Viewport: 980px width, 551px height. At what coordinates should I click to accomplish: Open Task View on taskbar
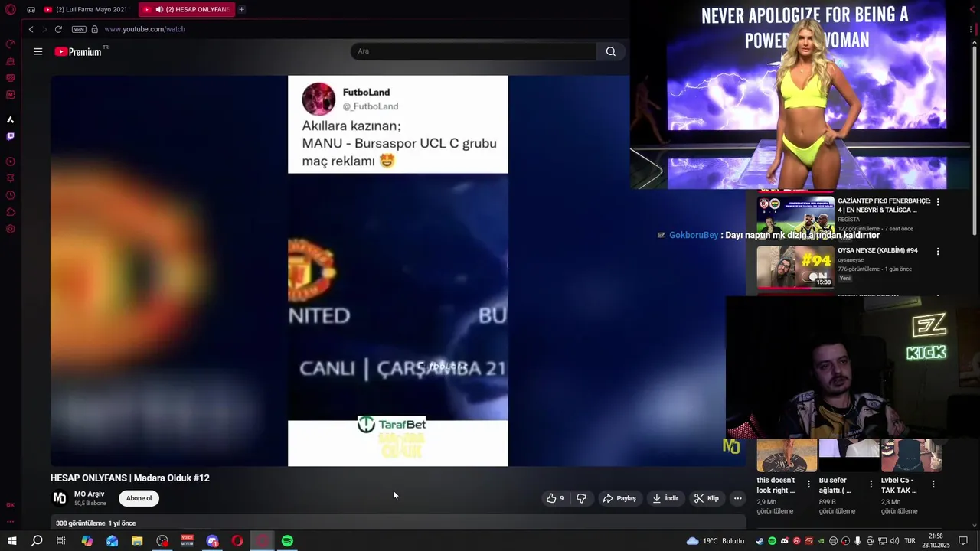tap(61, 541)
